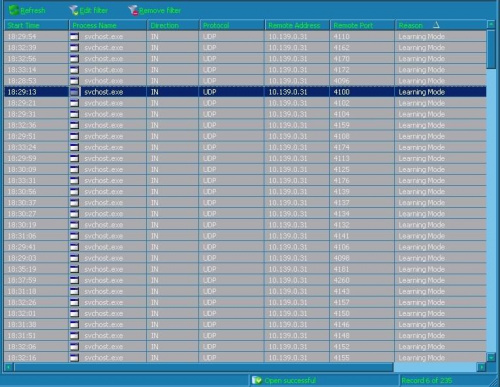Click the horizontal scrollbar thumb
The image size is (500, 387).
click(x=203, y=367)
